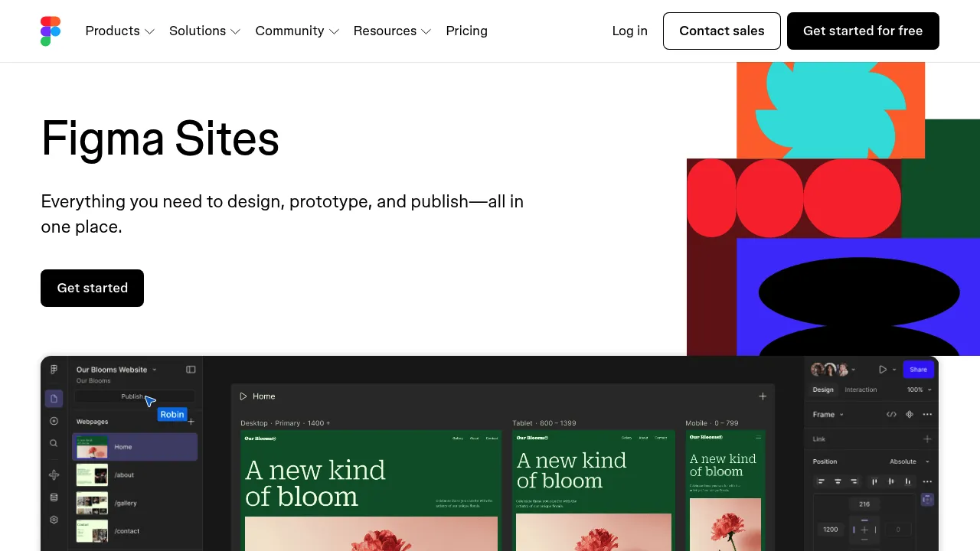980x551 pixels.
Task: Add a new webpage with the plus icon
Action: pyautogui.click(x=191, y=422)
